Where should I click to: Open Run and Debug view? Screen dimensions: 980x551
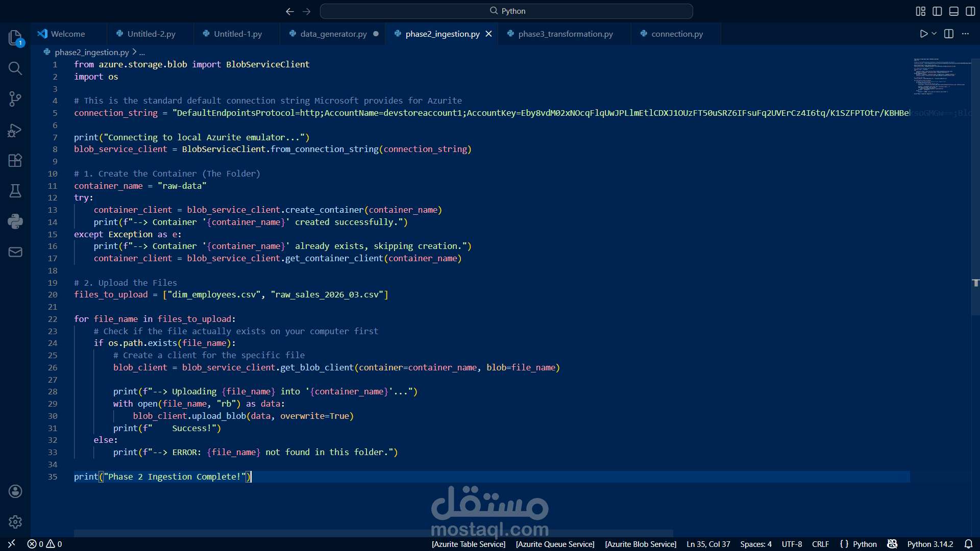[15, 130]
